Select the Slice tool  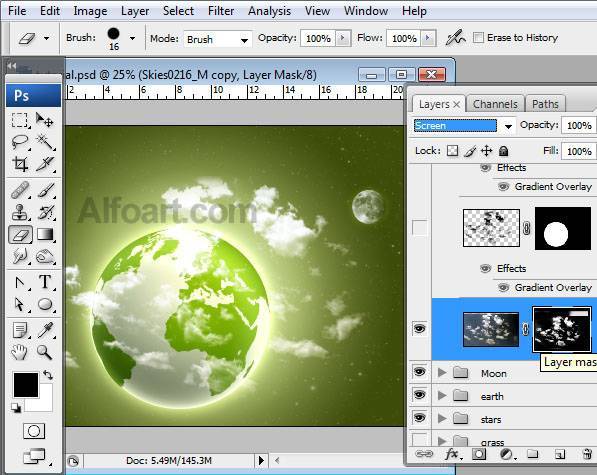click(45, 164)
